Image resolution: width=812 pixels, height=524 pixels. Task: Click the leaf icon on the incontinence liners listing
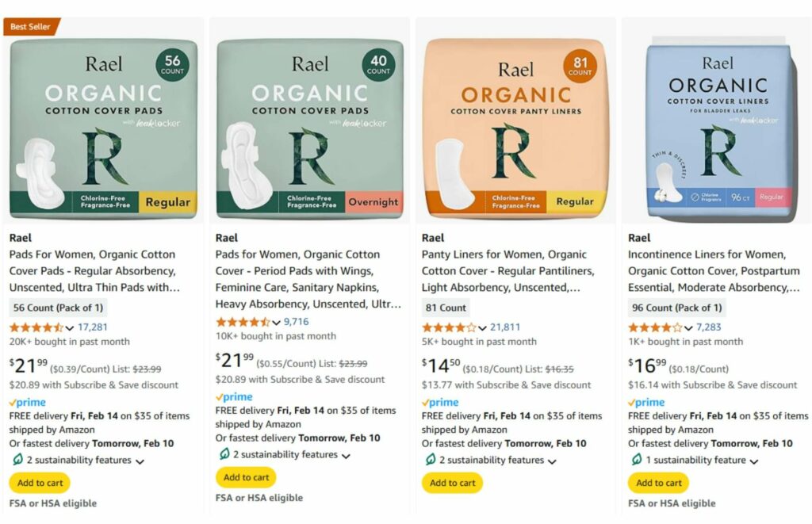pyautogui.click(x=637, y=459)
